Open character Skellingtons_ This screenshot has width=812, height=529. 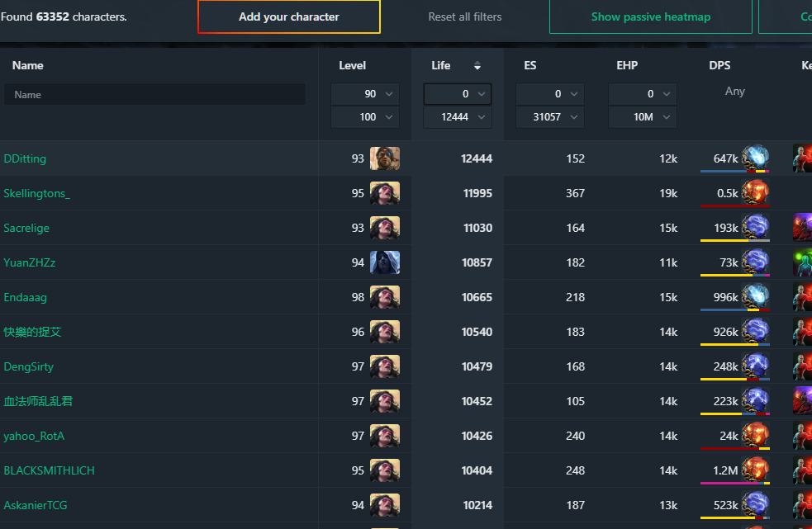tap(37, 193)
